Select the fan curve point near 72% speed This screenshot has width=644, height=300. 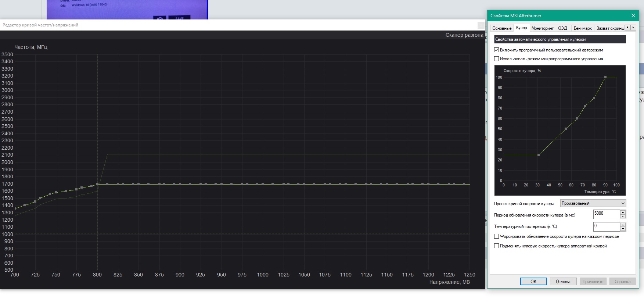pos(585,106)
